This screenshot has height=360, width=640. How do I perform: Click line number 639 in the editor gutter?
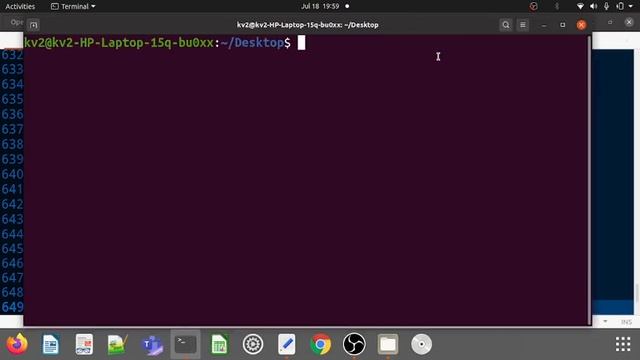[12, 159]
